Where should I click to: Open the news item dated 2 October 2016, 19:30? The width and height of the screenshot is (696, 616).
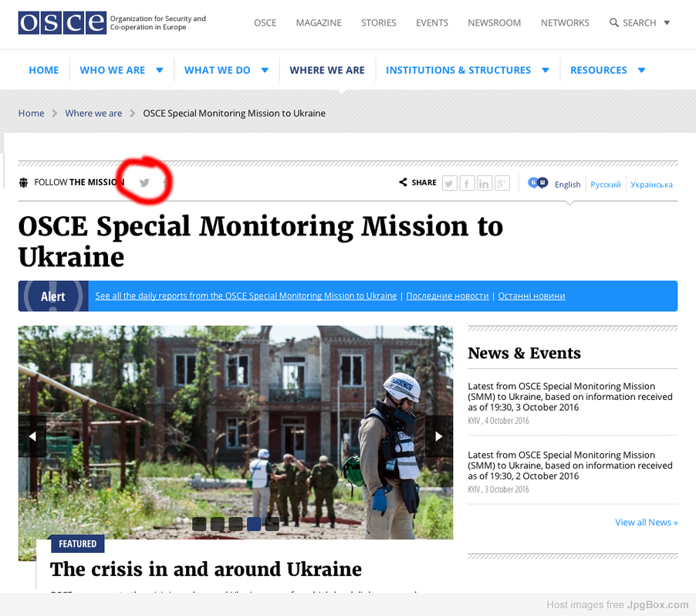[x=570, y=465]
